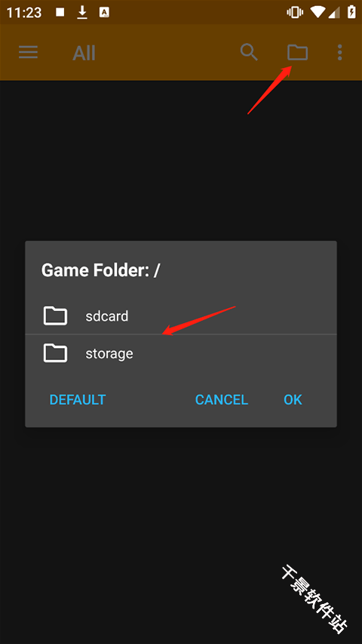Confirm folder with the OK button
362x644 pixels.
click(x=293, y=399)
